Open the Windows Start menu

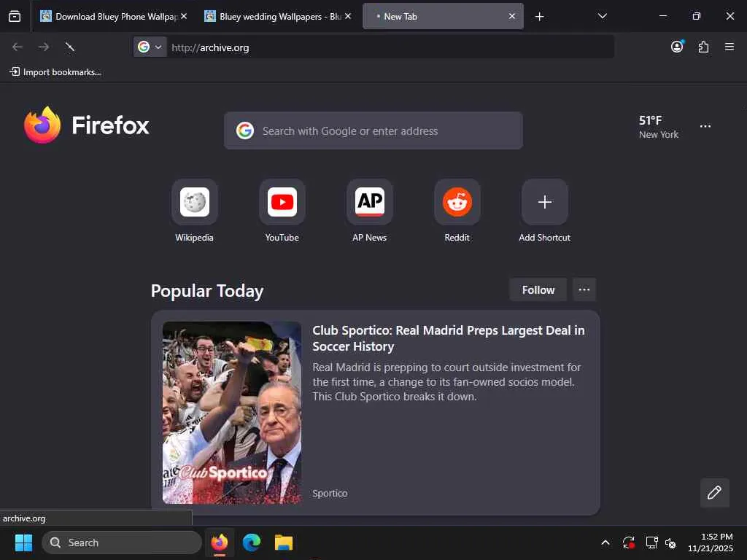(23, 542)
